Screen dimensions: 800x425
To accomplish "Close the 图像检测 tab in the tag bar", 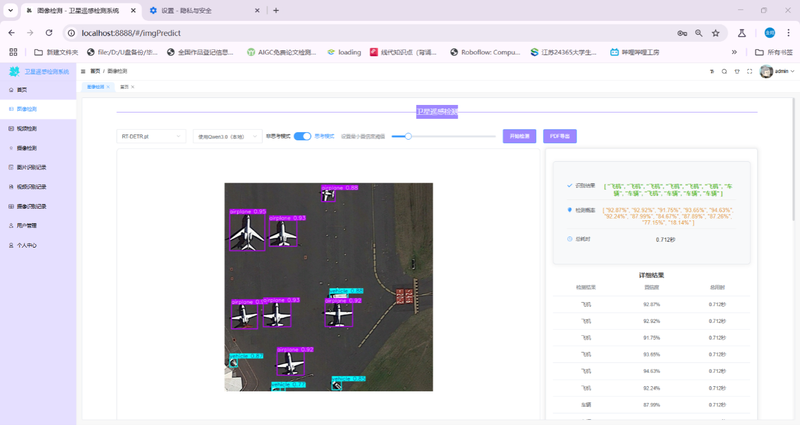I will (x=109, y=87).
